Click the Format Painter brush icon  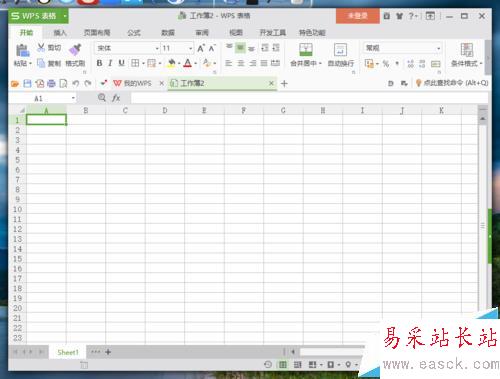75,49
